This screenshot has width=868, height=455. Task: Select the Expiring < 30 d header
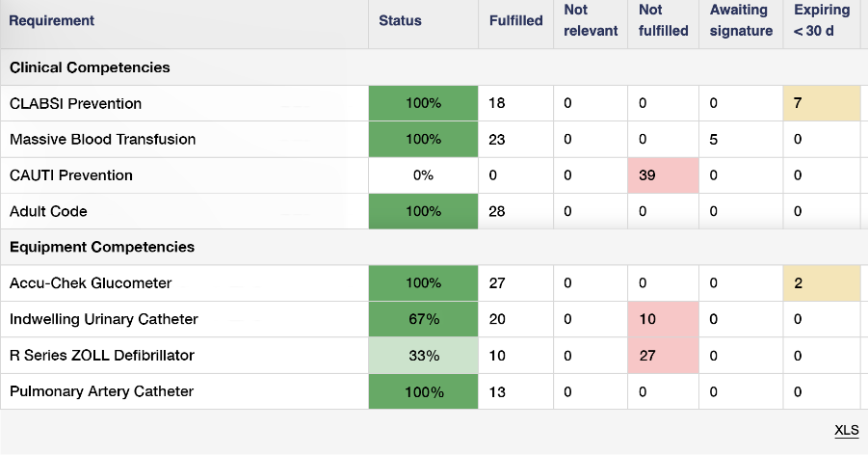[x=822, y=21]
